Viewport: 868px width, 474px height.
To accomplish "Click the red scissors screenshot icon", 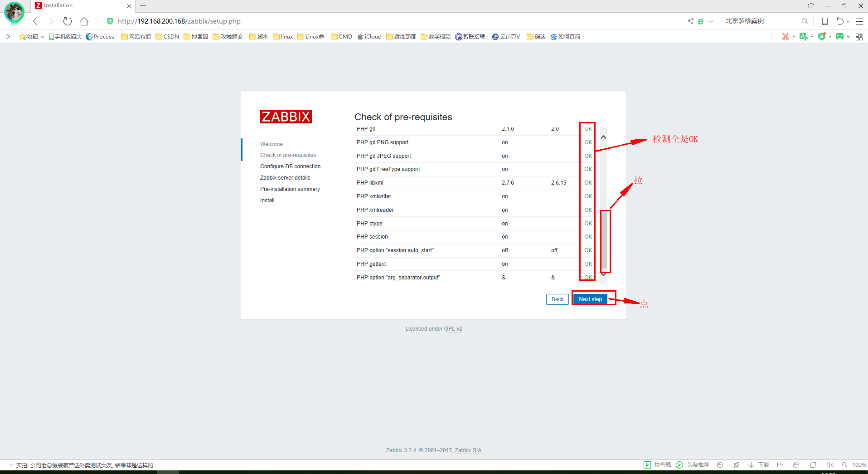I will pos(786,36).
